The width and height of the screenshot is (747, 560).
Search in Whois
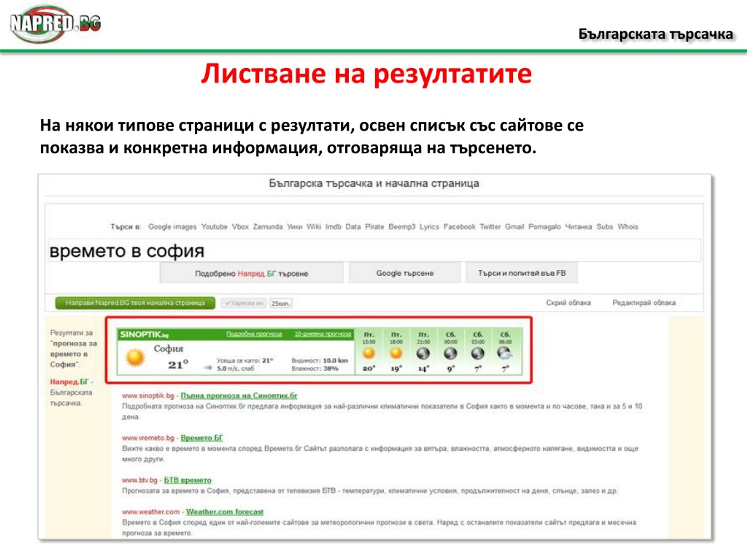pyautogui.click(x=628, y=227)
